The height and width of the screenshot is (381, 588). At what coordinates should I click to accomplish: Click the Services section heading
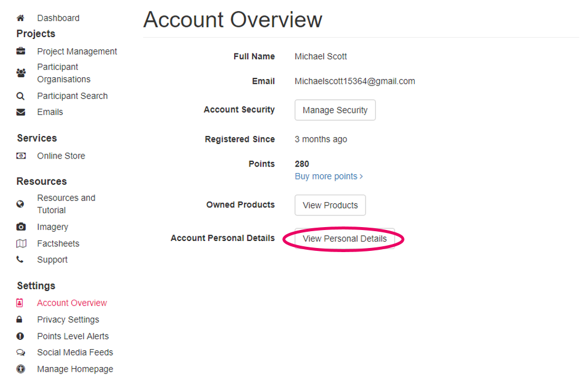click(x=37, y=138)
